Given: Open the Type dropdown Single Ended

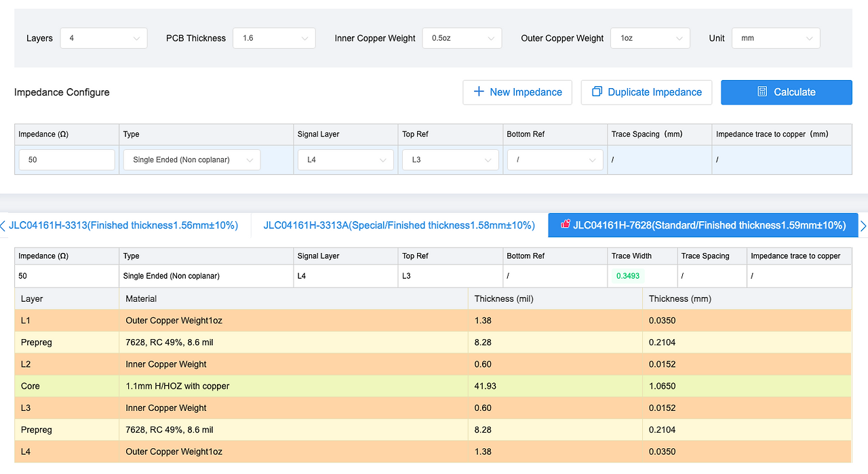Looking at the screenshot, I should (192, 160).
